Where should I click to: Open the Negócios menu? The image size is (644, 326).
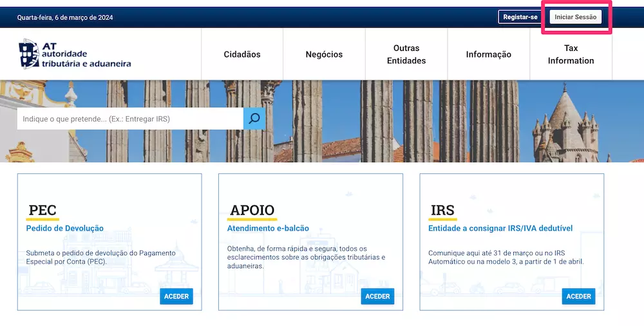324,54
